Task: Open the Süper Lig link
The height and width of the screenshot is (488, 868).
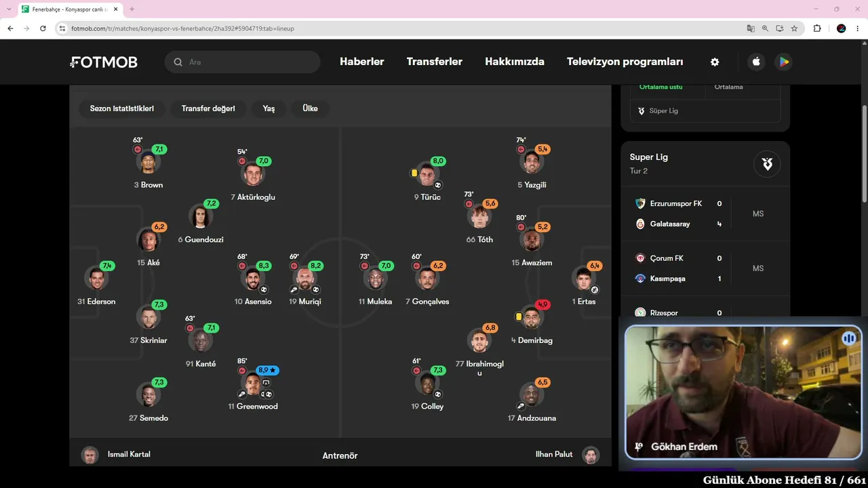Action: (x=664, y=110)
